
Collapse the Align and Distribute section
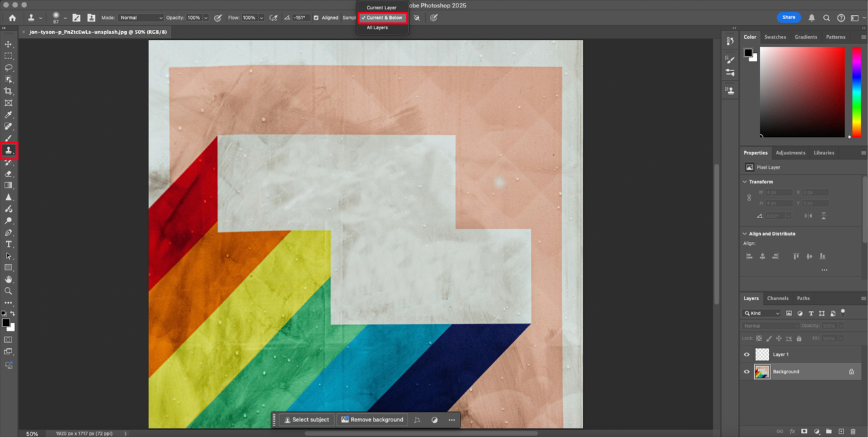click(x=745, y=234)
